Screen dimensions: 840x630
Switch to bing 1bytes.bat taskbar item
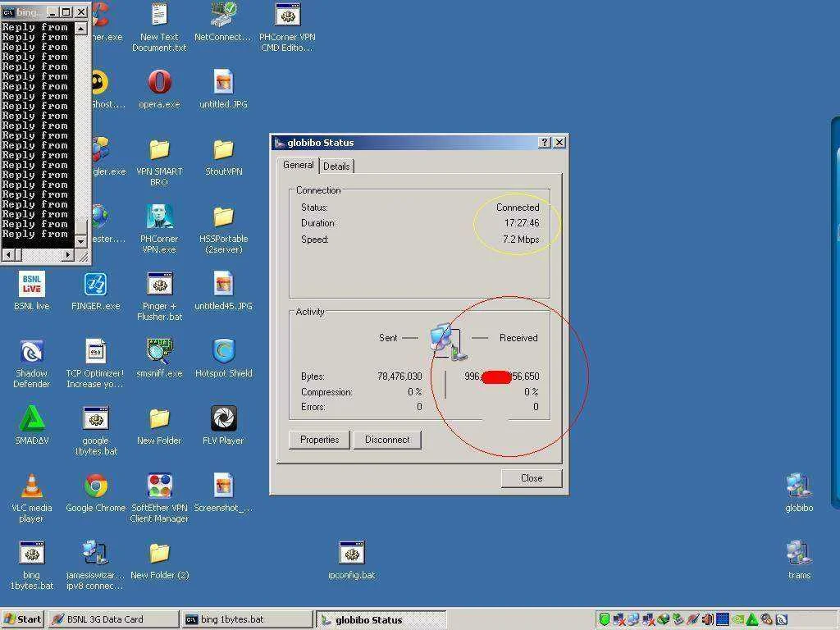point(247,620)
